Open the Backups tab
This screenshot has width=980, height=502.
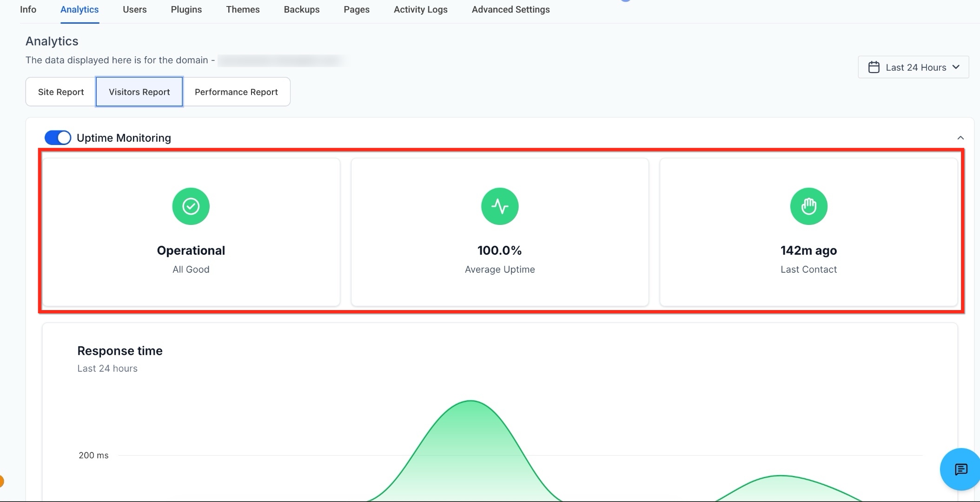302,10
